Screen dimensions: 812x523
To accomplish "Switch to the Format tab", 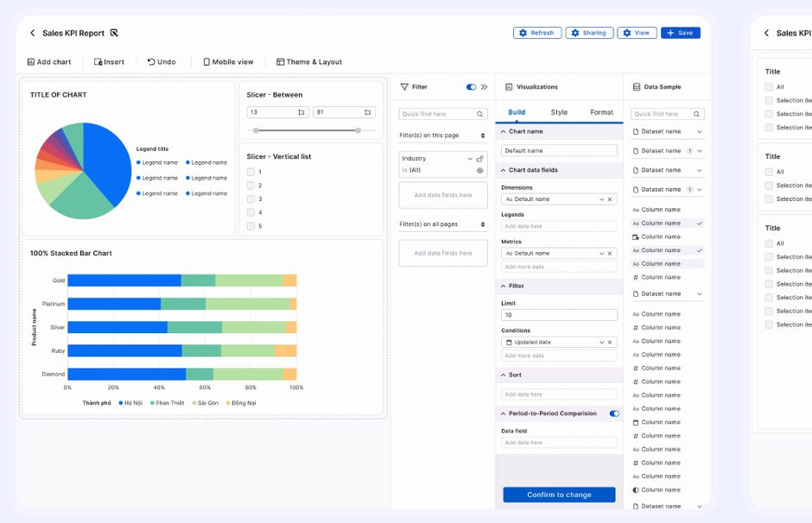I will [602, 112].
